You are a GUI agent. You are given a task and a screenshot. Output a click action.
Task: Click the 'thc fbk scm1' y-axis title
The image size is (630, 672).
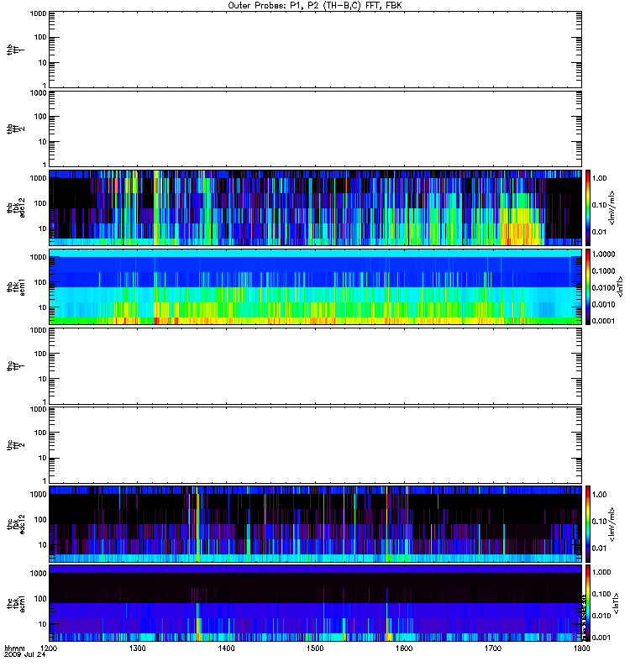(x=16, y=603)
